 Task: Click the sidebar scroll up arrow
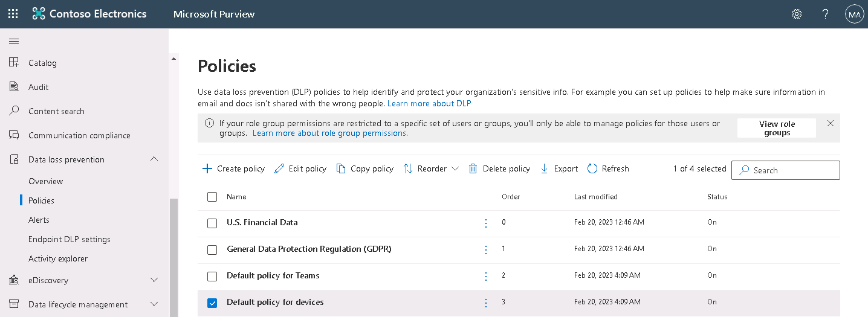pyautogui.click(x=174, y=59)
